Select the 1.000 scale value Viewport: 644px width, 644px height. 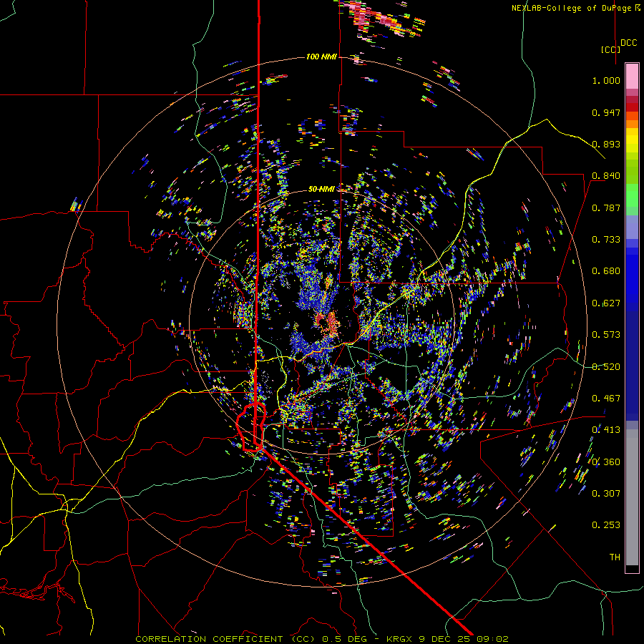[x=606, y=80]
